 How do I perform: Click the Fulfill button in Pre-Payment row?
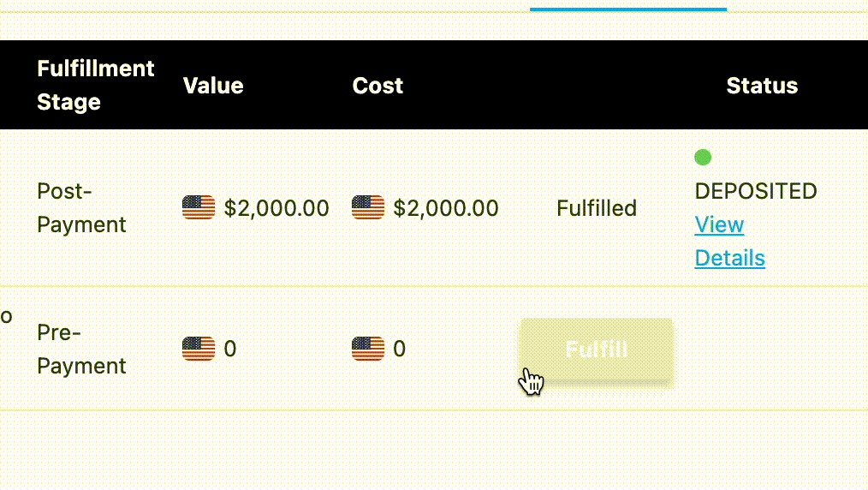pos(597,349)
